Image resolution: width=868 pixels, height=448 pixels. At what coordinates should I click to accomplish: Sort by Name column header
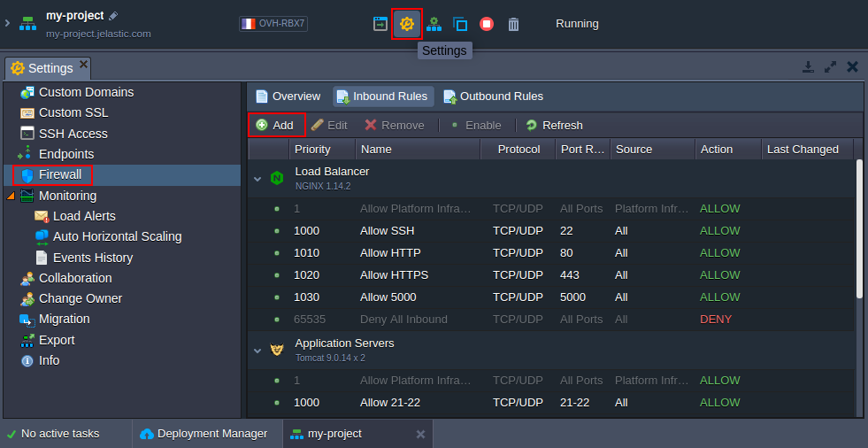click(x=418, y=150)
